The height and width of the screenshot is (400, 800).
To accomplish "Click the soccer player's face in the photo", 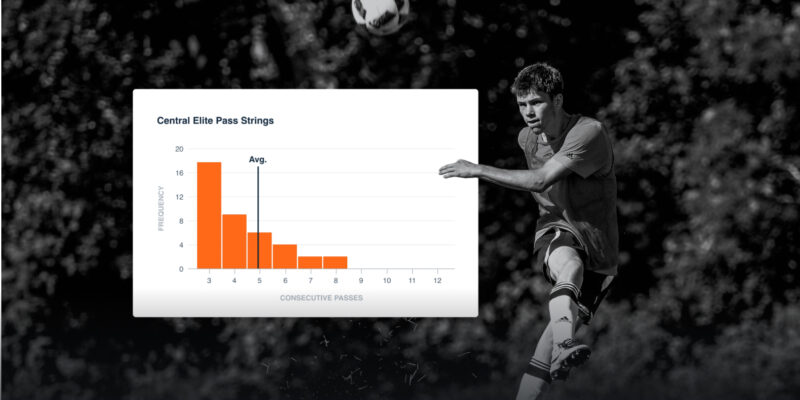I will tap(538, 98).
